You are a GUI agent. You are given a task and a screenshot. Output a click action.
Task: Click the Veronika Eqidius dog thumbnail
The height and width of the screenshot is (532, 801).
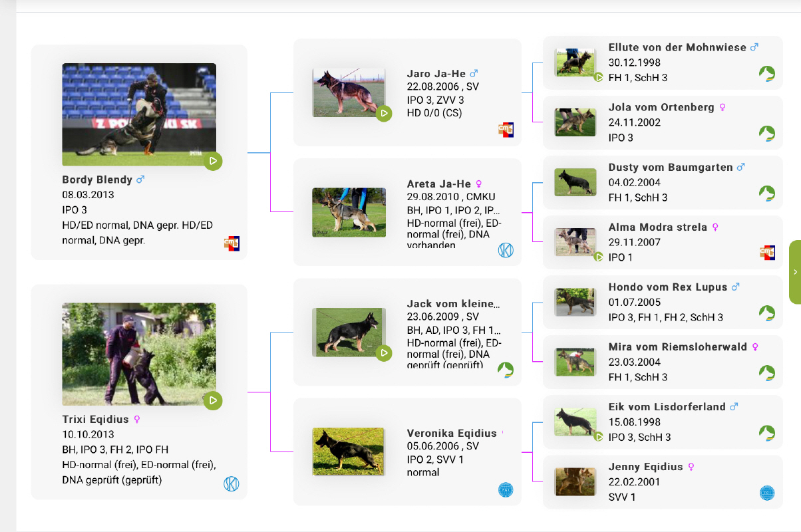point(349,452)
